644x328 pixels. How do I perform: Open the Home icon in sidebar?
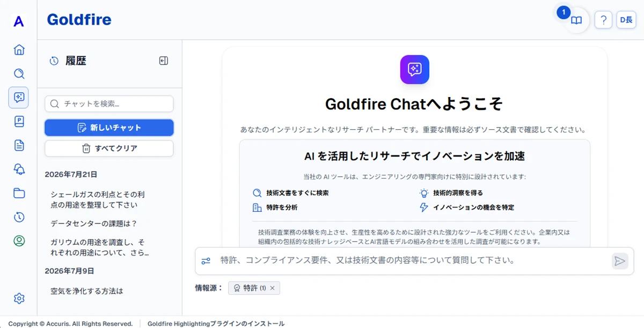(x=19, y=50)
